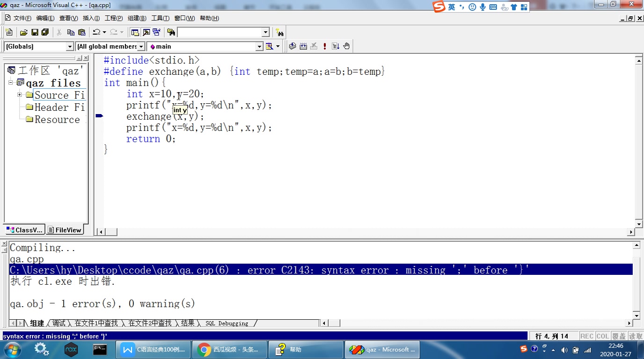Click the Paste clipboard icon
Image resolution: width=644 pixels, height=359 pixels.
[82, 32]
